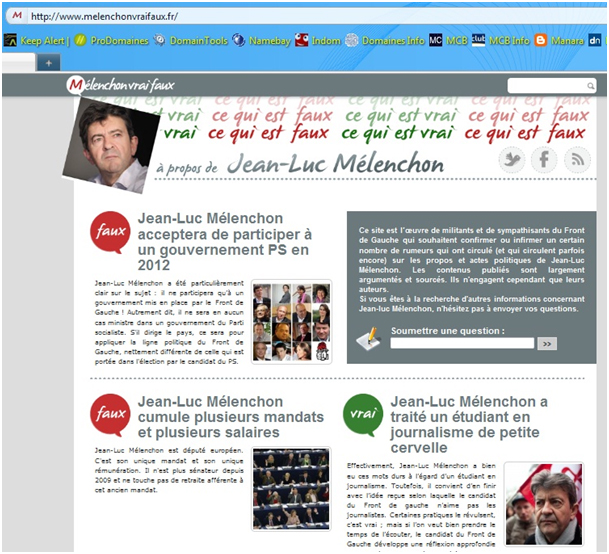Screen dimensions: 609x554
Task: Click text 'Jean-Luc Mélenchon a été particulièrement'
Action: point(169,283)
